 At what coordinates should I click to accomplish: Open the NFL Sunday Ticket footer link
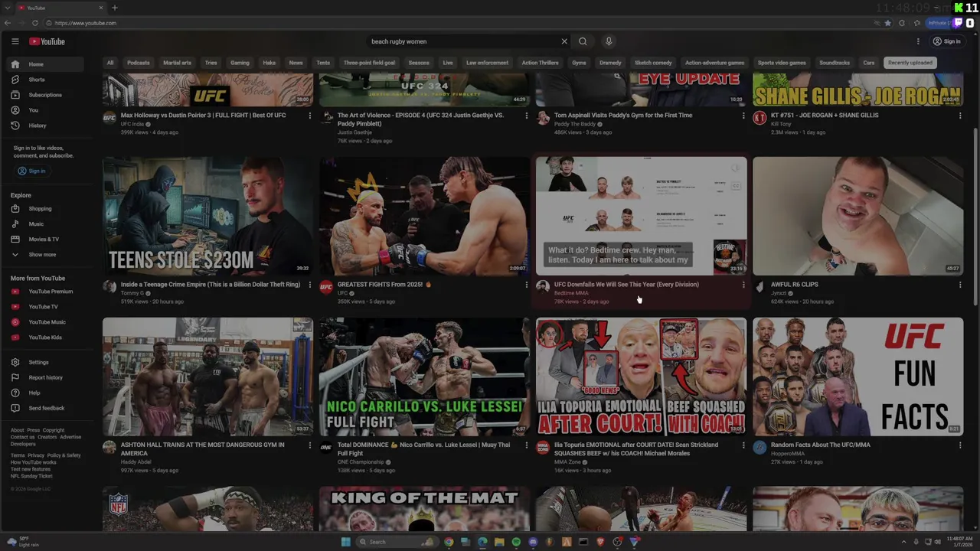click(31, 476)
